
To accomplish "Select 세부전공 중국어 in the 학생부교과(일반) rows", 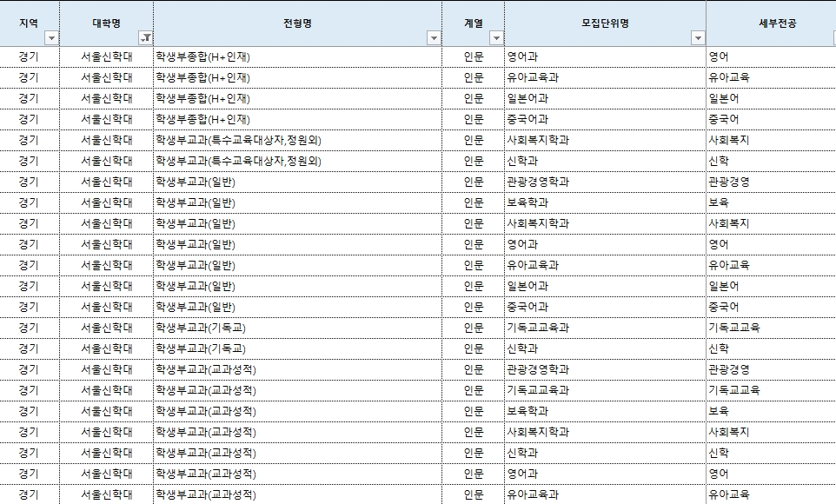I will pos(724,307).
